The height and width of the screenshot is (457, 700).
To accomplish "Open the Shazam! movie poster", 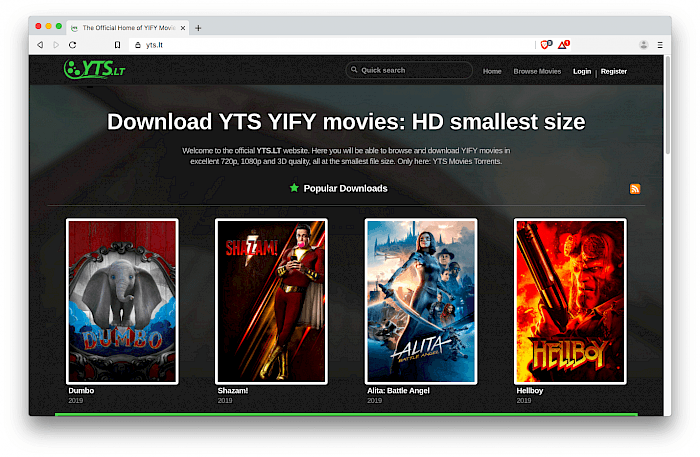I will (271, 301).
